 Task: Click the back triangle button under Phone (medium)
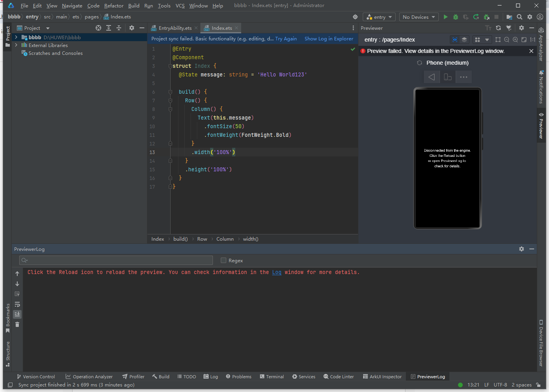point(431,77)
